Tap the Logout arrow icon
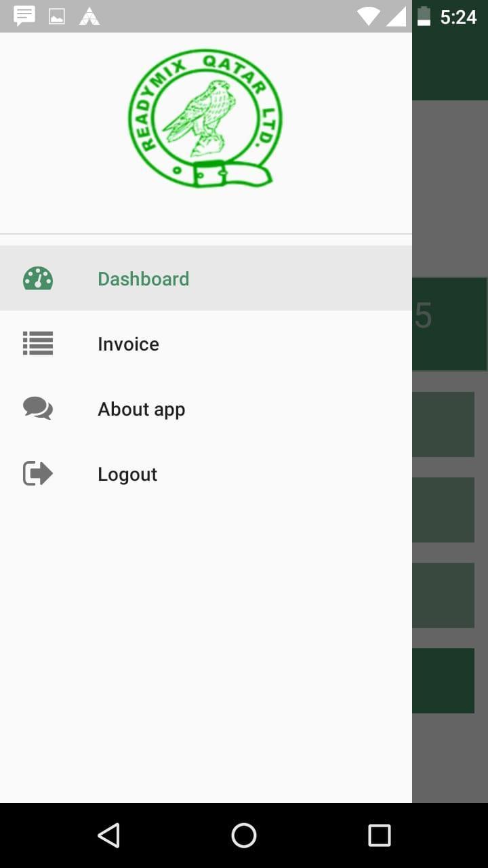The image size is (488, 868). 38,473
